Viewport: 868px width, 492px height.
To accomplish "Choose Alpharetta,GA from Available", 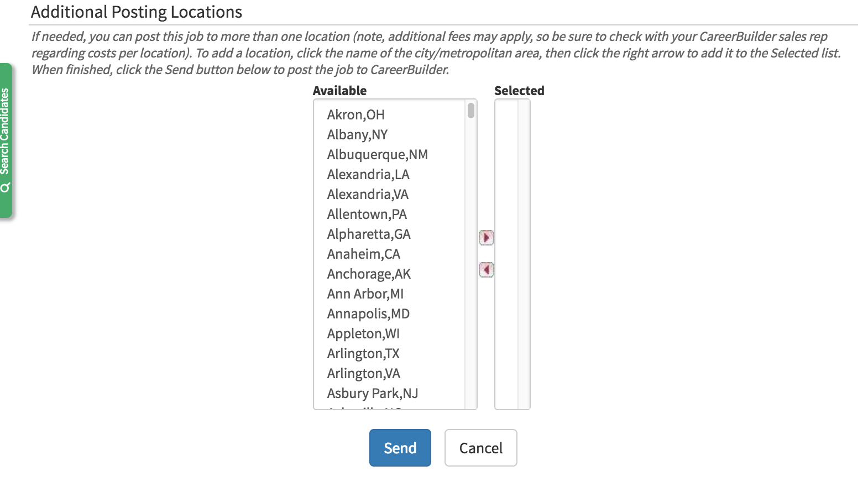I will tap(369, 234).
